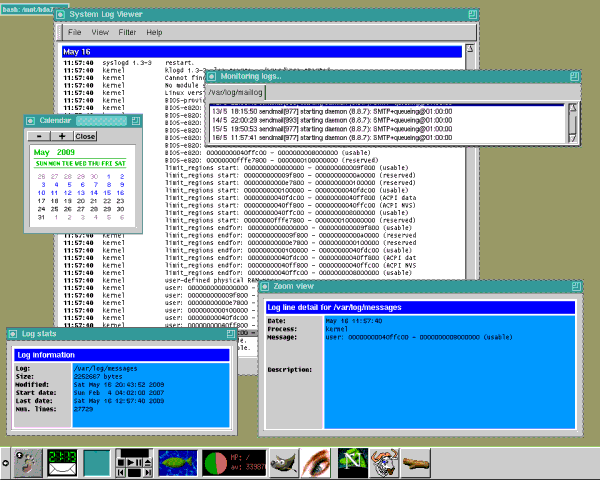Open the Zoom view window menu button
Image resolution: width=600 pixels, height=480 pixels.
tap(266, 285)
